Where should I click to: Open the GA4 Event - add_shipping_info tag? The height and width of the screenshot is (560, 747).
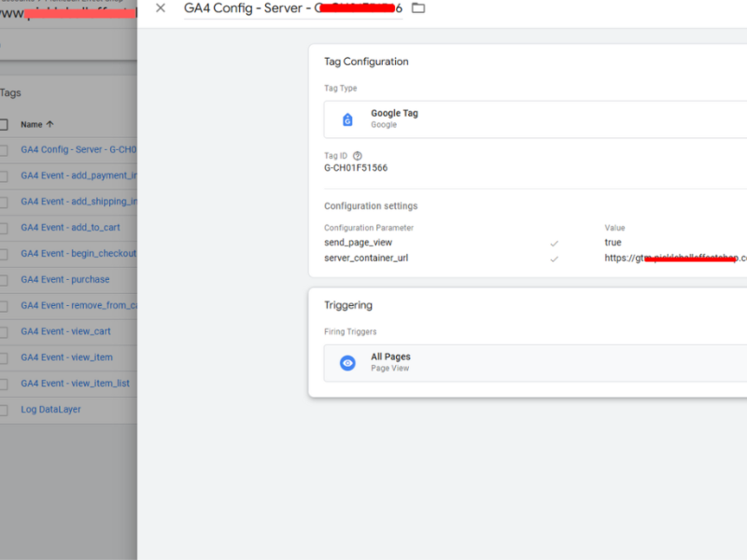coord(78,202)
